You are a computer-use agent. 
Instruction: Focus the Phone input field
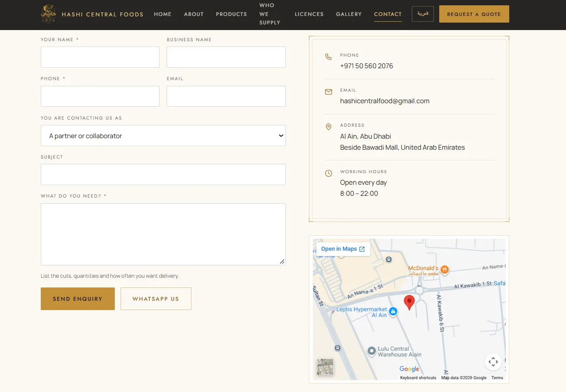(100, 96)
